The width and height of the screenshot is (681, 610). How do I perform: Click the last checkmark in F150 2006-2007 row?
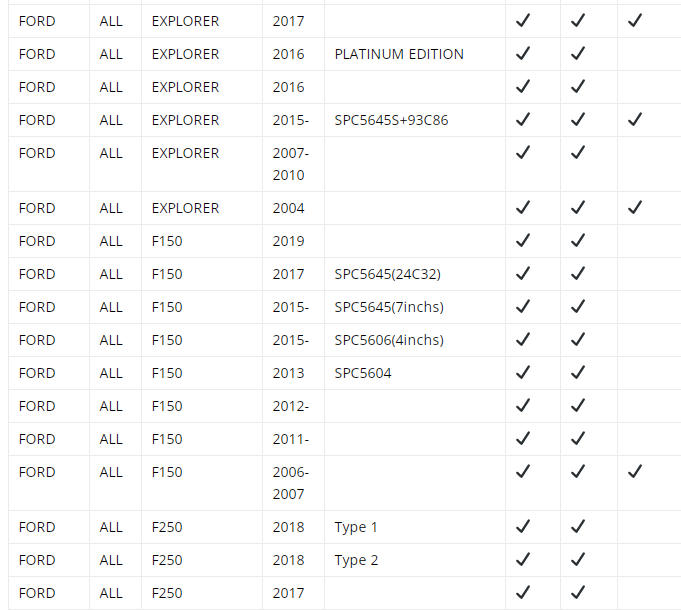point(635,472)
